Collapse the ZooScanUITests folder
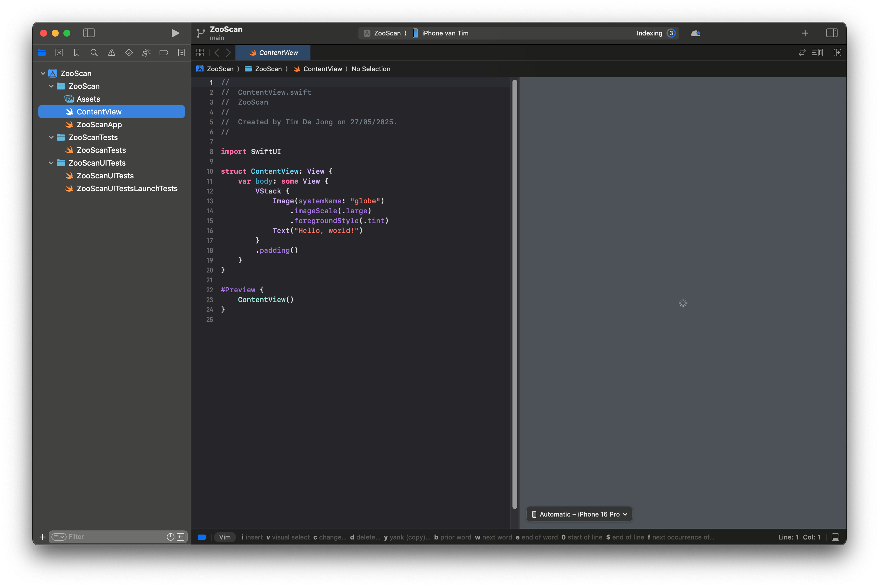 [51, 163]
